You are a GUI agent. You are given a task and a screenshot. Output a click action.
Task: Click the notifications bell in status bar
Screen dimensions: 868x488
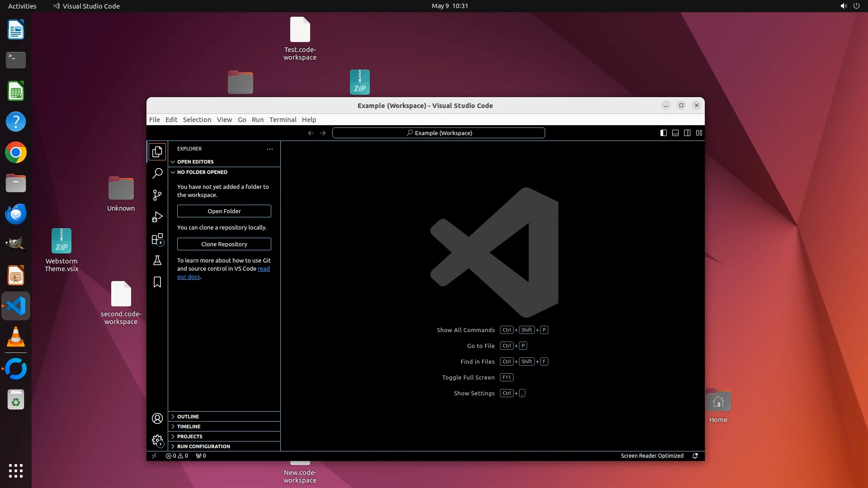coord(695,456)
